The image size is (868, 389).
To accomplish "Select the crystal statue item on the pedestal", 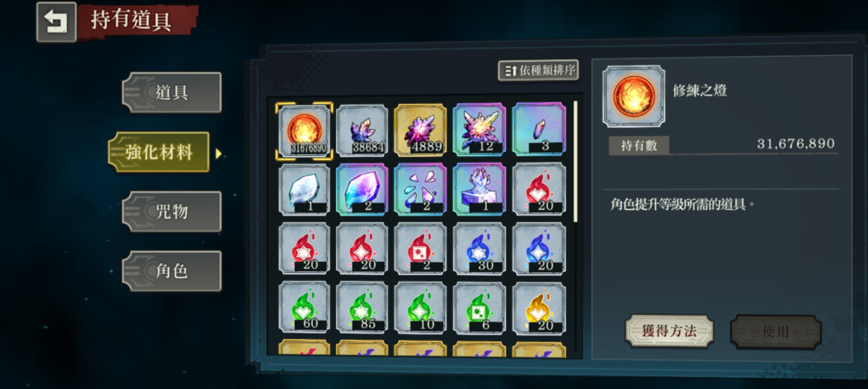I will 479,190.
